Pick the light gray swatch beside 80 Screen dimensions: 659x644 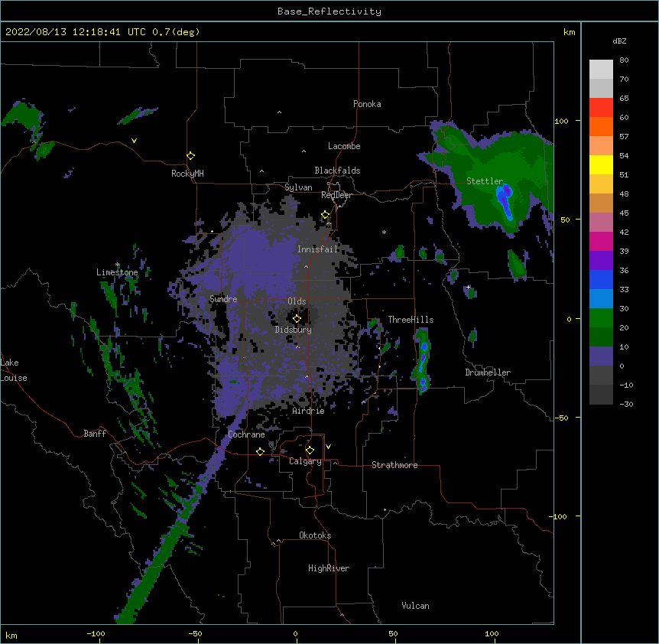click(601, 70)
